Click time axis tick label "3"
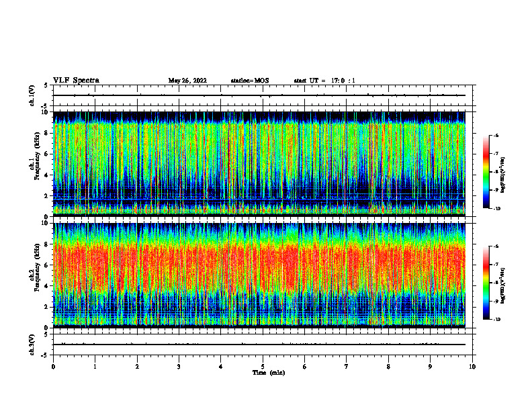 coord(179,367)
